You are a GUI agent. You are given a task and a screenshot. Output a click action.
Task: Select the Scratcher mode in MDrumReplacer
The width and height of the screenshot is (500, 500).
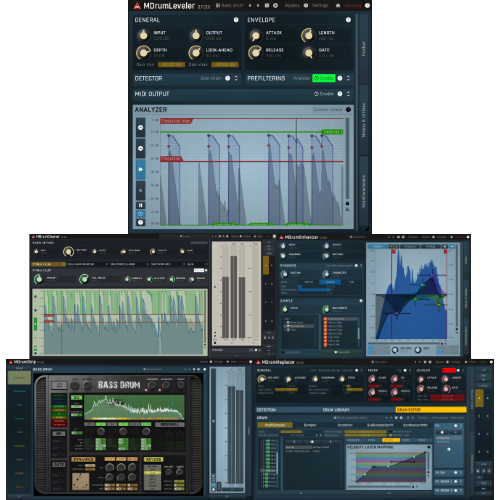345,425
